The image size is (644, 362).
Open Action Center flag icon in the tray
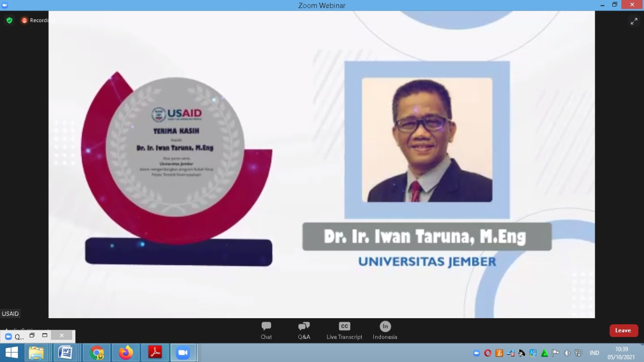tap(555, 353)
